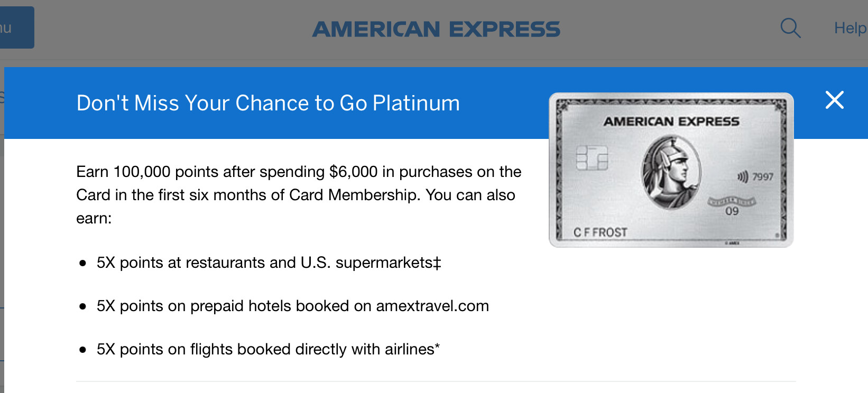
Task: Click the Member Since 09 badge
Action: (732, 206)
